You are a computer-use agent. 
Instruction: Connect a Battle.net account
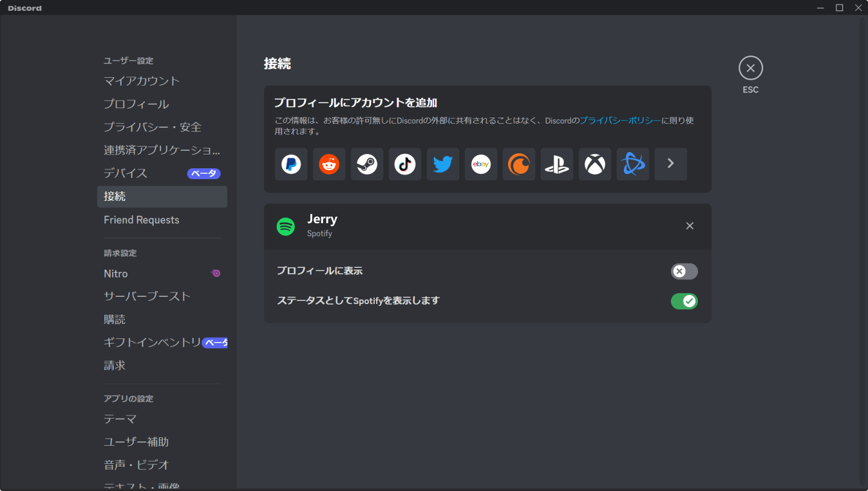pos(633,164)
